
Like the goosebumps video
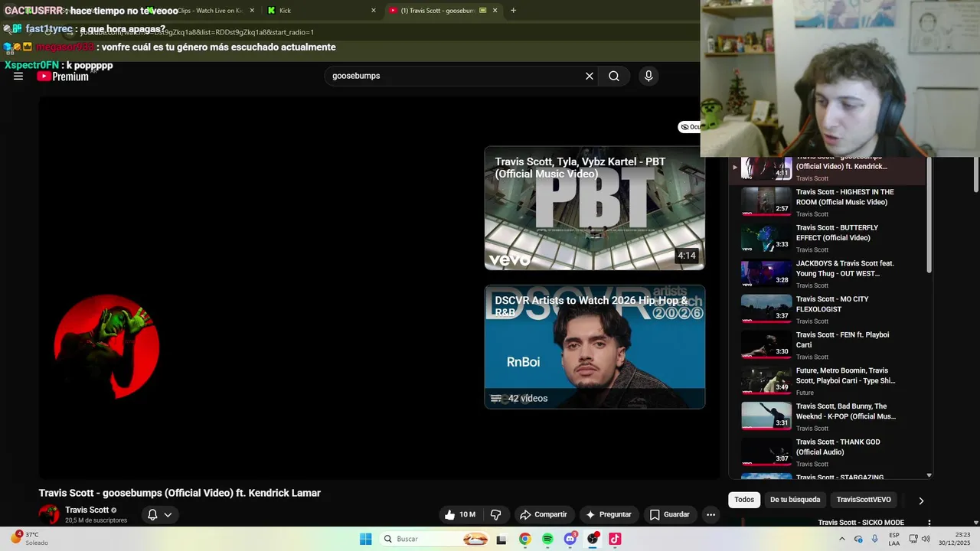(460, 514)
